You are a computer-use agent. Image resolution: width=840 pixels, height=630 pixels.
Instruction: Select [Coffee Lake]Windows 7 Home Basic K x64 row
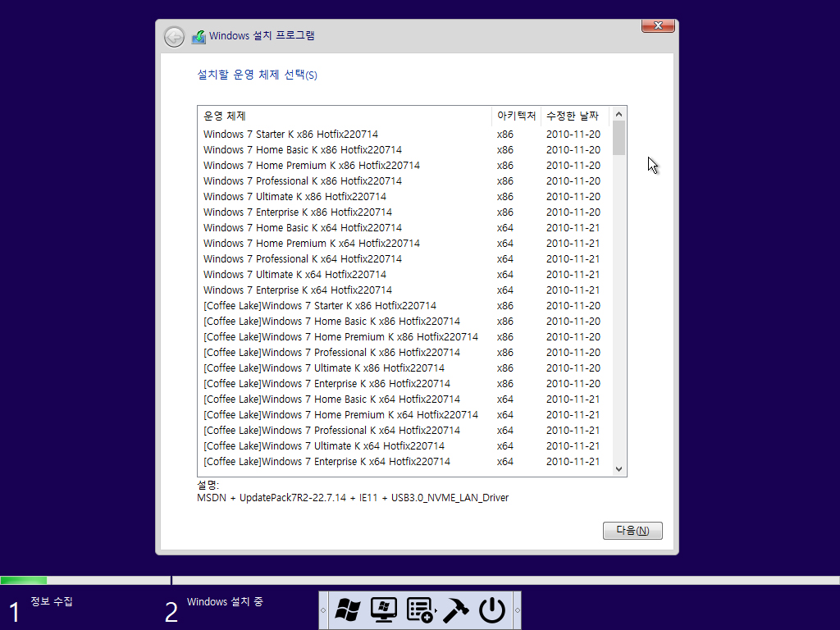click(x=404, y=399)
